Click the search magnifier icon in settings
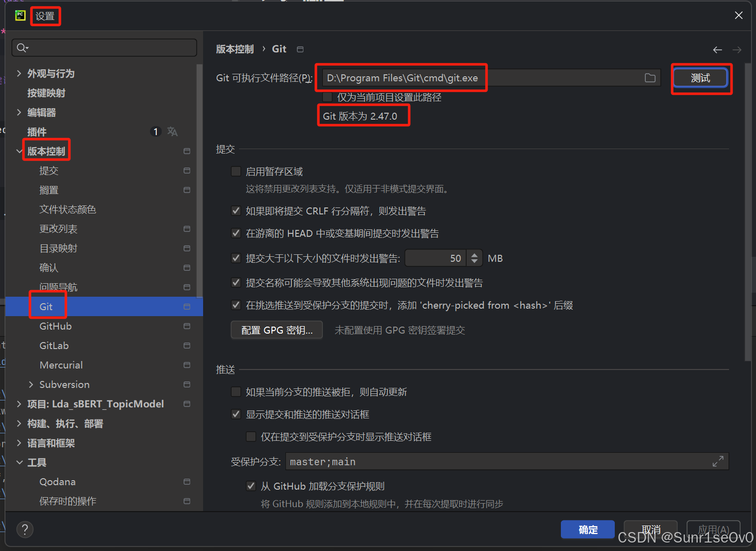Image resolution: width=756 pixels, height=551 pixels. coord(22,48)
